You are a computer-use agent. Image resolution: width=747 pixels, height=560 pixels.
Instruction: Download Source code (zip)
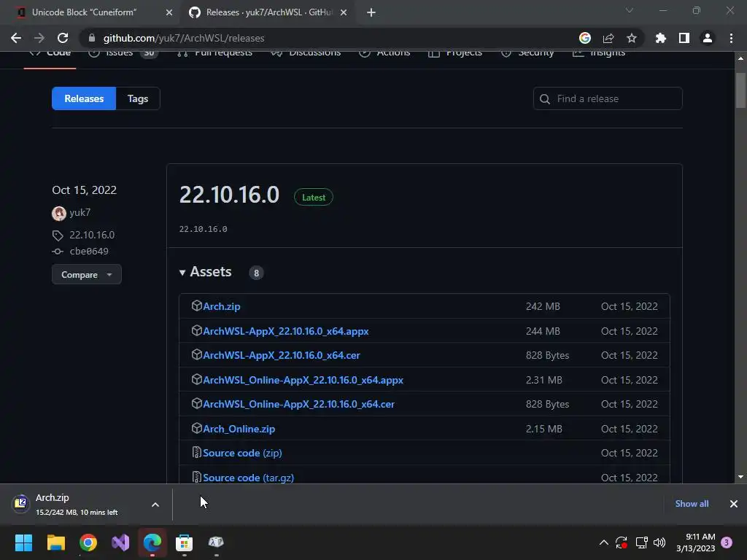[x=242, y=453]
